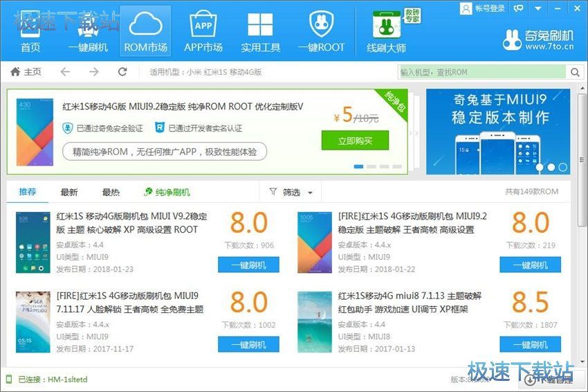Click the 适用机型 device model text
Viewport: 588px width, 392px height.
pos(205,72)
